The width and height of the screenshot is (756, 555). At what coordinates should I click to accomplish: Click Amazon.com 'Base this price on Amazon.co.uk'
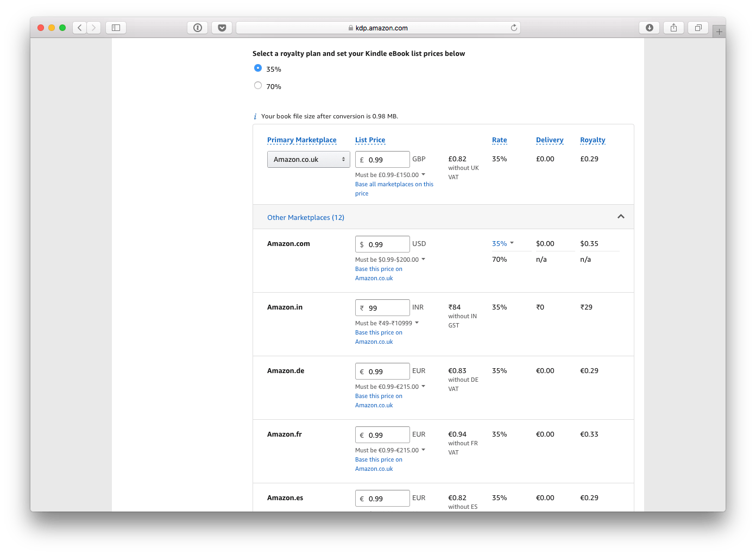(x=379, y=274)
